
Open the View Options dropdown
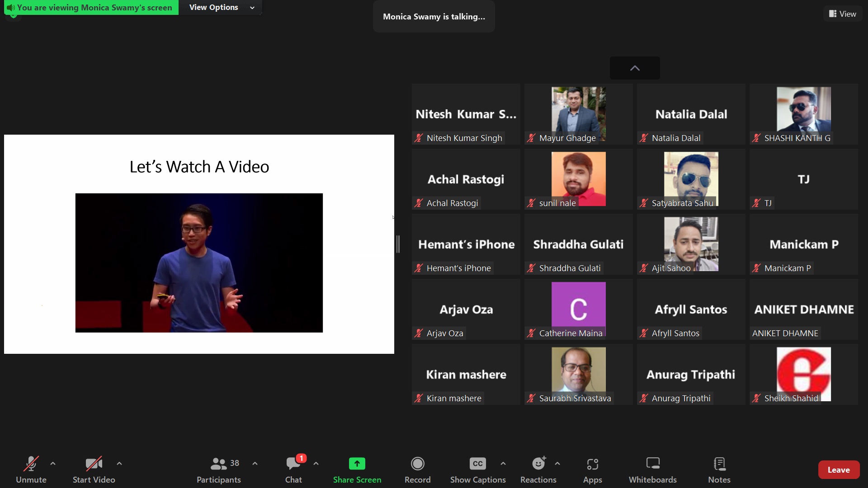(x=222, y=8)
